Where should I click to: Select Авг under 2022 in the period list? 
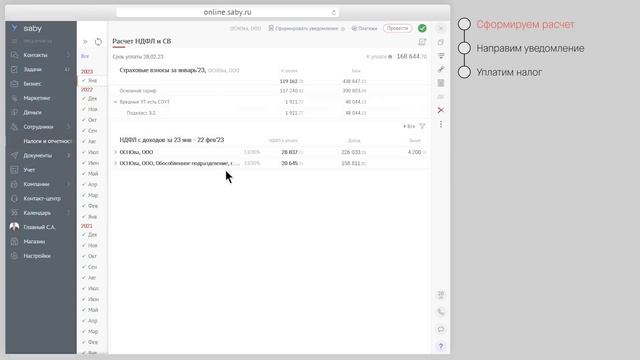coord(92,141)
